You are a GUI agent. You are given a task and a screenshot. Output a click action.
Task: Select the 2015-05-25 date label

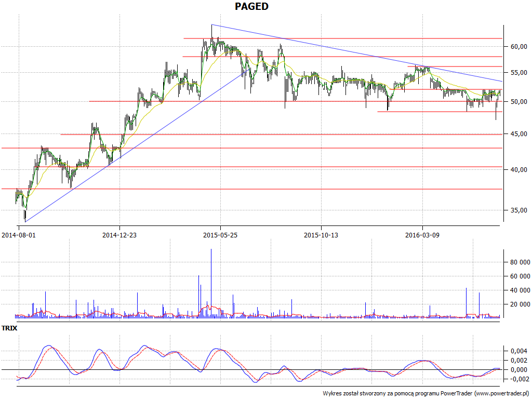[220, 235]
